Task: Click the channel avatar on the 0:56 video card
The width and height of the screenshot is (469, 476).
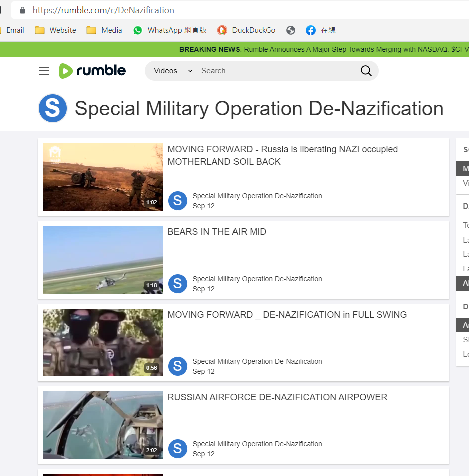Action: [177, 366]
